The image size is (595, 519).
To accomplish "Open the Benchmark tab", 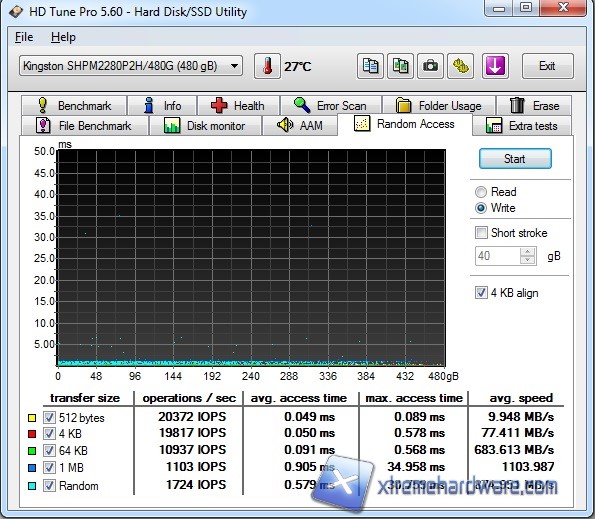I will coord(74,105).
